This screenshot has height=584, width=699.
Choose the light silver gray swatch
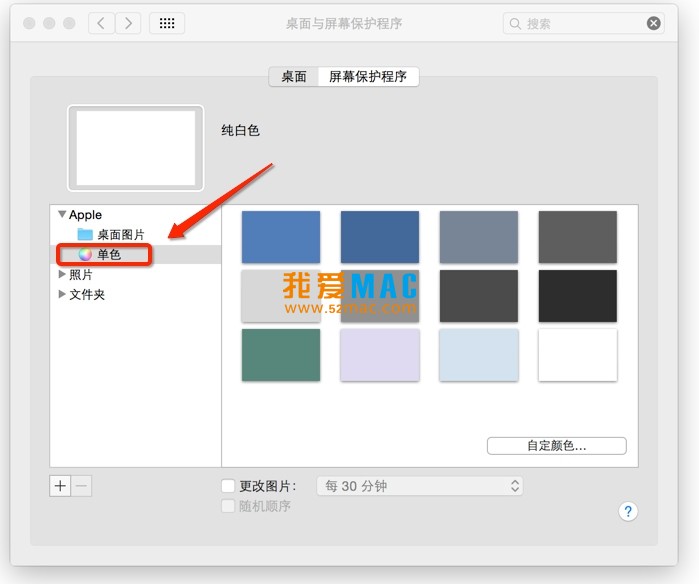pyautogui.click(x=281, y=296)
